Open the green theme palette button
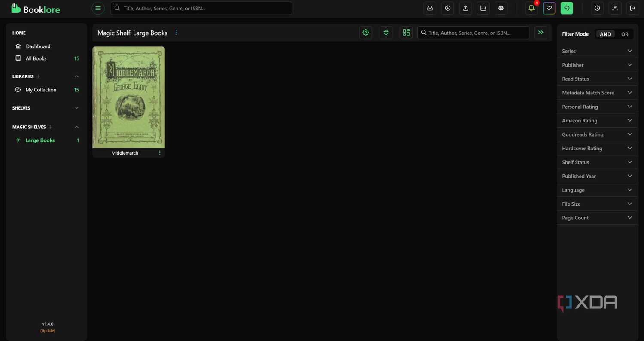This screenshot has height=341, width=644. [x=567, y=8]
